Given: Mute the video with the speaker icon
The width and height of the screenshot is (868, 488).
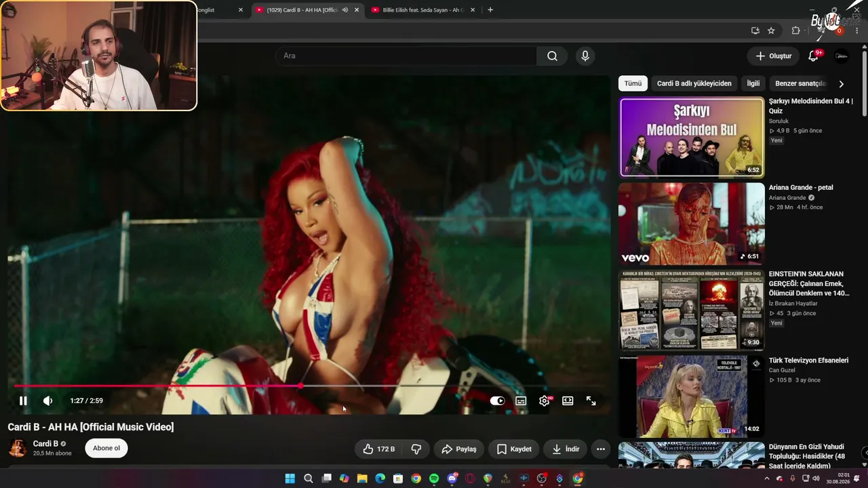Looking at the screenshot, I should (x=47, y=401).
